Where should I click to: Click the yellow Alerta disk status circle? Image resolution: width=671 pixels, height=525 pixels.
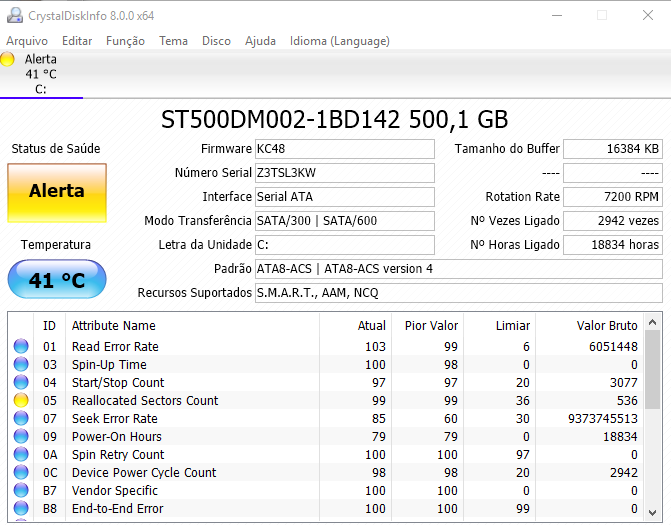pos(7,59)
